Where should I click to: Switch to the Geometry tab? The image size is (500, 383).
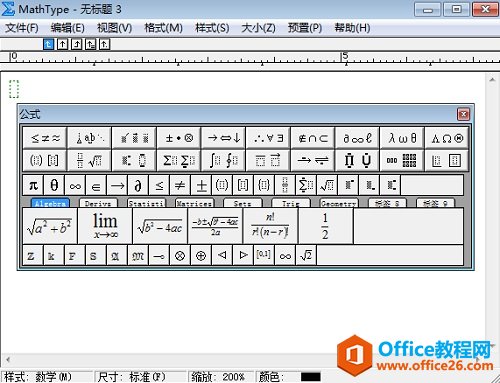point(338,203)
